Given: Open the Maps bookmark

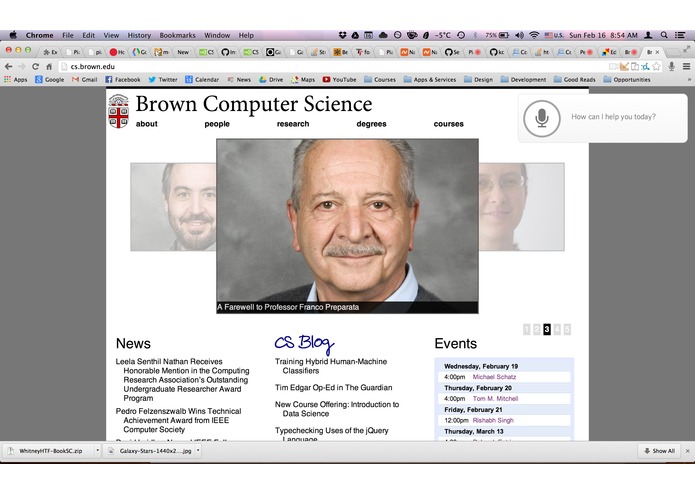Looking at the screenshot, I should tap(303, 80).
